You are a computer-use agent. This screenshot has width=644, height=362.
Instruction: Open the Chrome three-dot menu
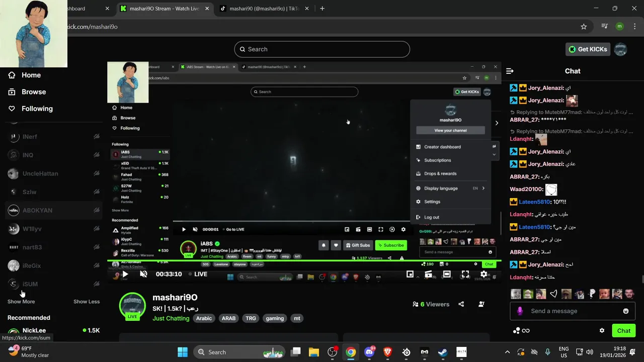(x=634, y=27)
